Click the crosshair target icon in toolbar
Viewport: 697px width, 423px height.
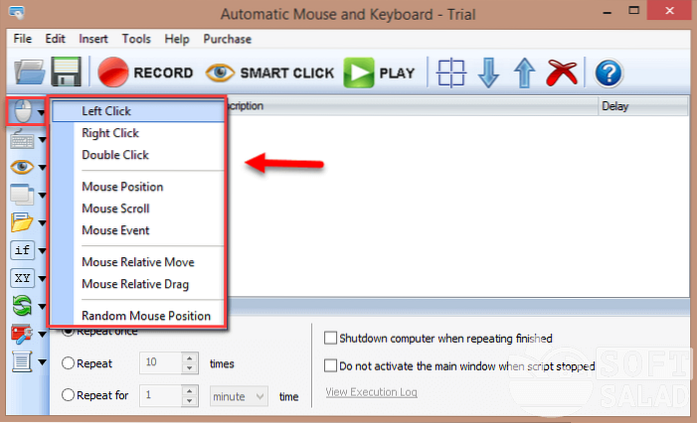[x=452, y=73]
